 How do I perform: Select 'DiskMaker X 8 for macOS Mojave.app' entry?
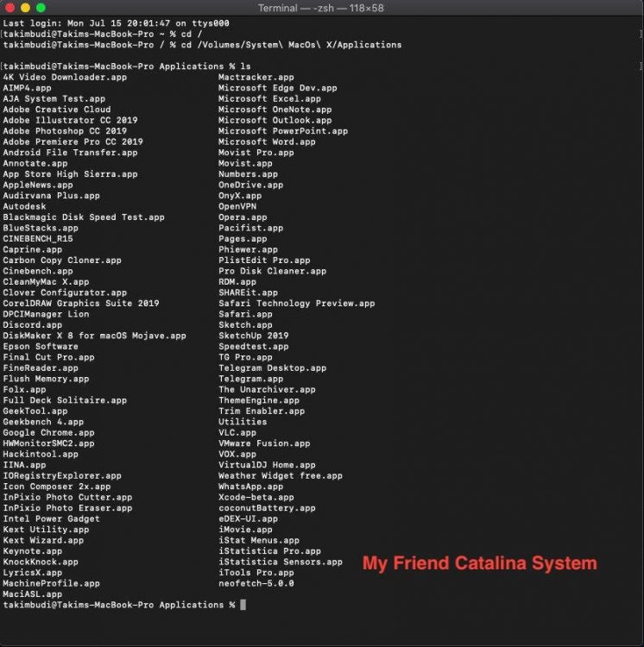(x=95, y=336)
